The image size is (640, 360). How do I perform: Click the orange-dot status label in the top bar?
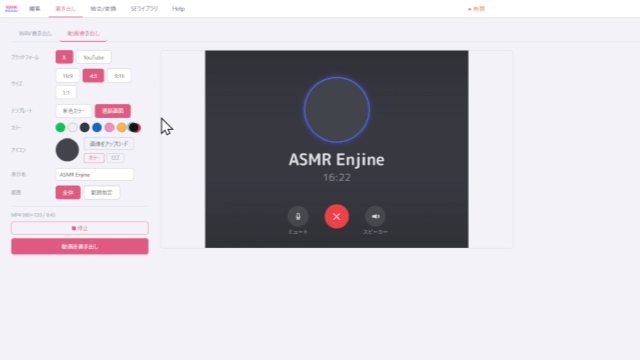point(476,9)
